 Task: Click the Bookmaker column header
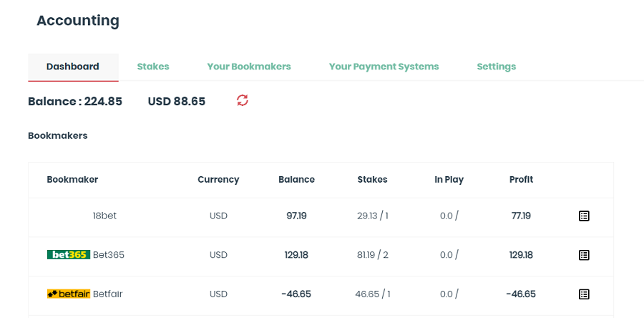[72, 180]
